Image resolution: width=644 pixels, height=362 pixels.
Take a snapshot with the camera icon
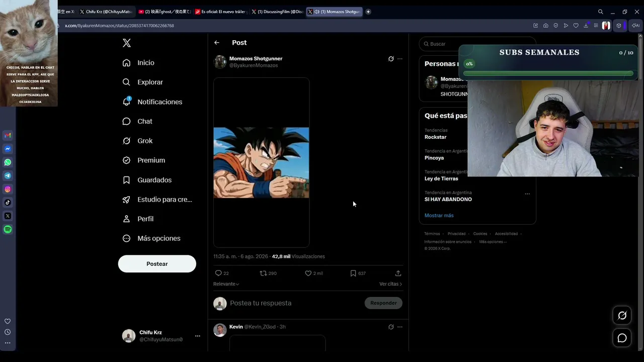pos(546,26)
